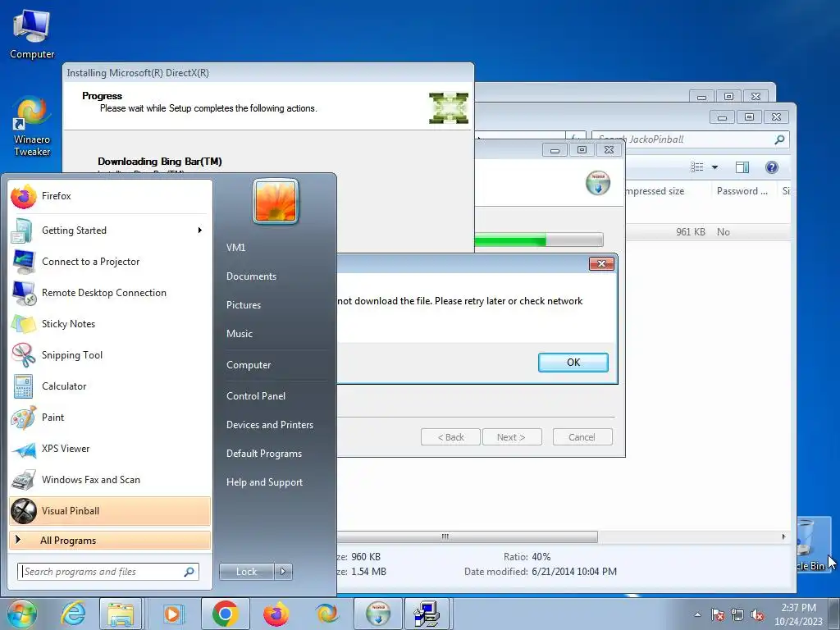Click the Action Center flag tray icon

[718, 615]
